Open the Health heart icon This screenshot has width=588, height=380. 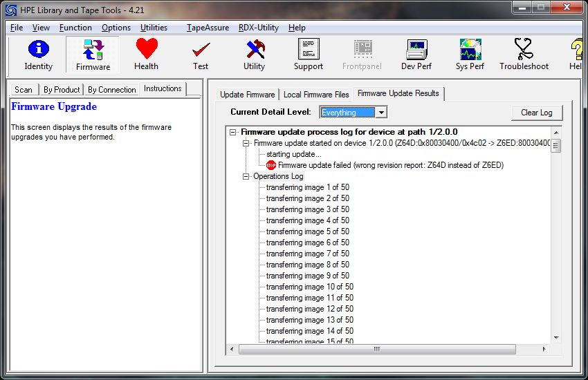click(146, 55)
